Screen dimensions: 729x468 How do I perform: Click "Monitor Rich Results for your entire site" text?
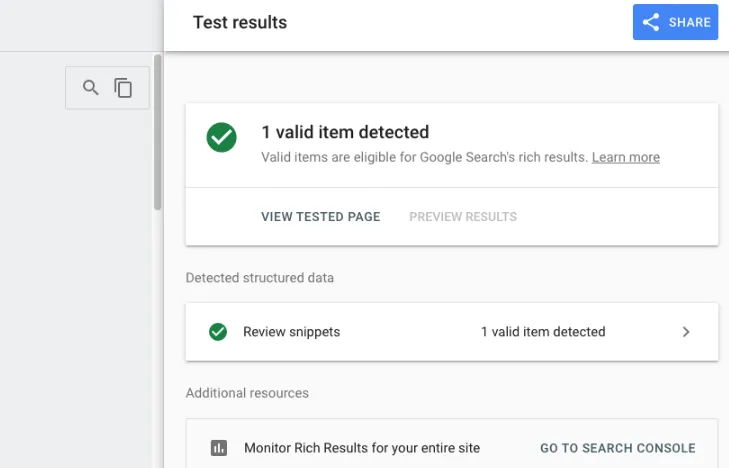tap(362, 448)
